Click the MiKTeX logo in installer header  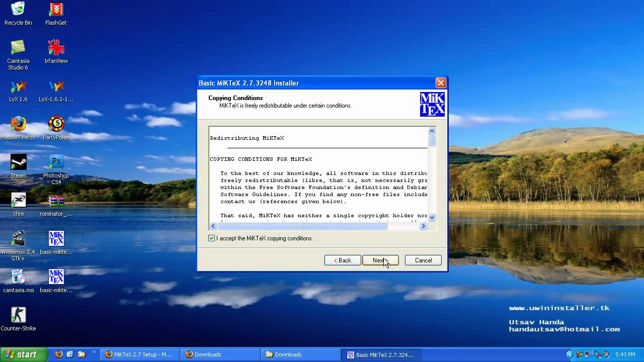432,104
